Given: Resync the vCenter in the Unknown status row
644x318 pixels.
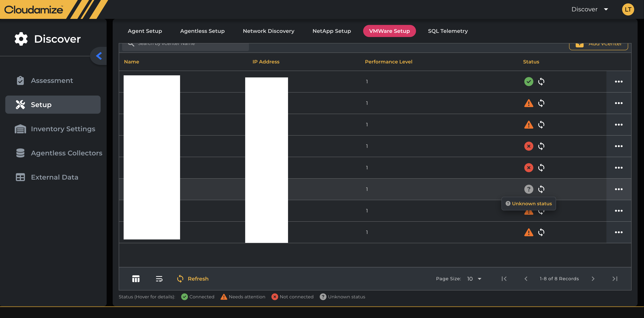Looking at the screenshot, I should [541, 189].
